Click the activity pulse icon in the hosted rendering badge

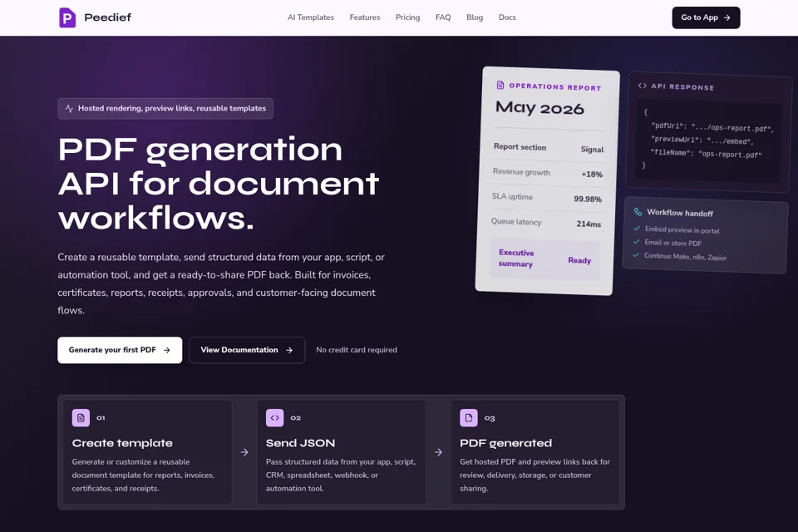pos(69,108)
